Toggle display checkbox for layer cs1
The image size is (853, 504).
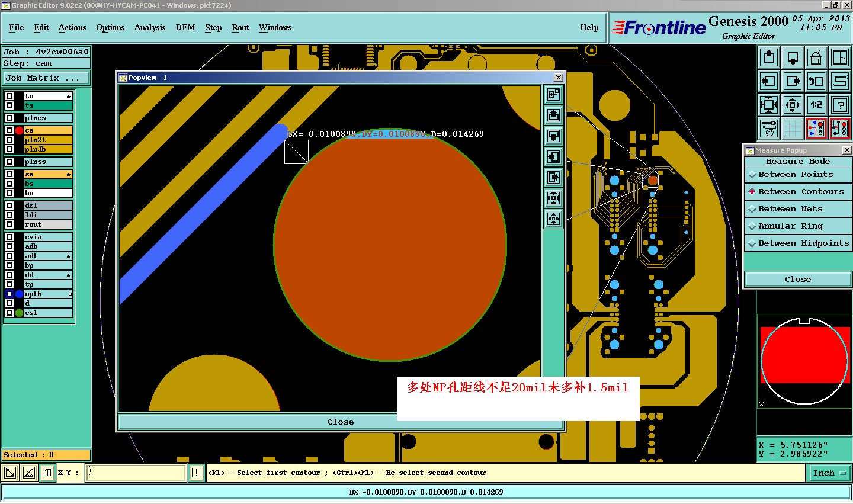click(9, 313)
